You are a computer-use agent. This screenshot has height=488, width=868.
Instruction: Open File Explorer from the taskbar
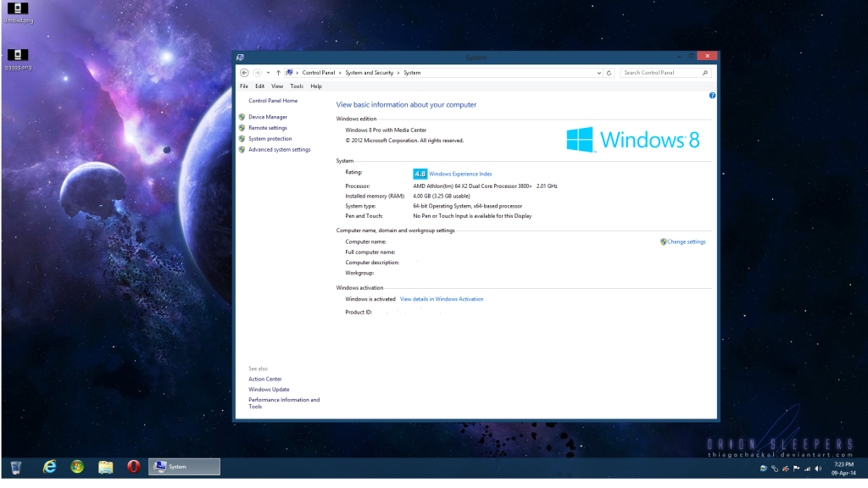click(105, 468)
